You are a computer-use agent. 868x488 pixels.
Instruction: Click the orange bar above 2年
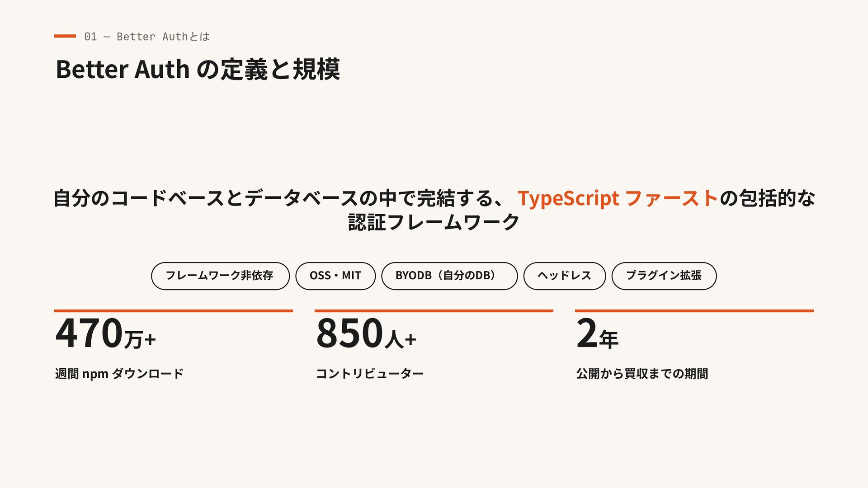click(694, 311)
